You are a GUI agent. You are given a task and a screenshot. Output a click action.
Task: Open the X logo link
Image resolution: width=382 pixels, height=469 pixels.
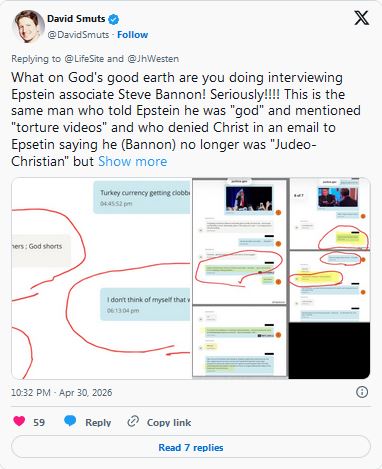[361, 17]
